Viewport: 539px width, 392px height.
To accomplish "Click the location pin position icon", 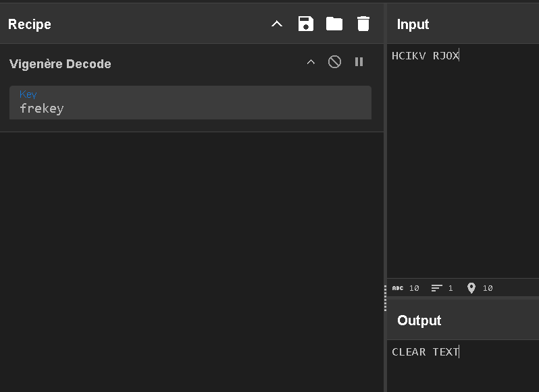I will (x=471, y=288).
